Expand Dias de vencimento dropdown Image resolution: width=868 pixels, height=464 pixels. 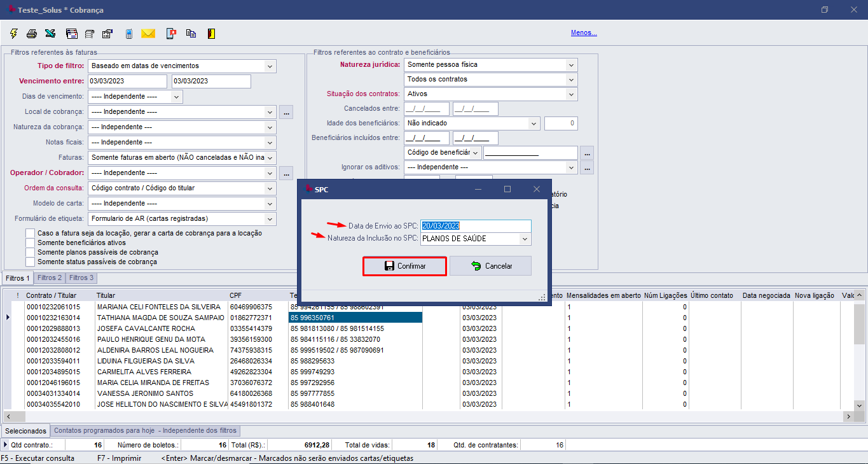(176, 97)
